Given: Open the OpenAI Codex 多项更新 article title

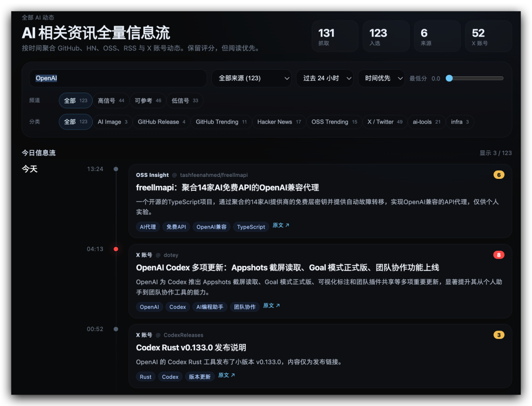Looking at the screenshot, I should click(287, 268).
